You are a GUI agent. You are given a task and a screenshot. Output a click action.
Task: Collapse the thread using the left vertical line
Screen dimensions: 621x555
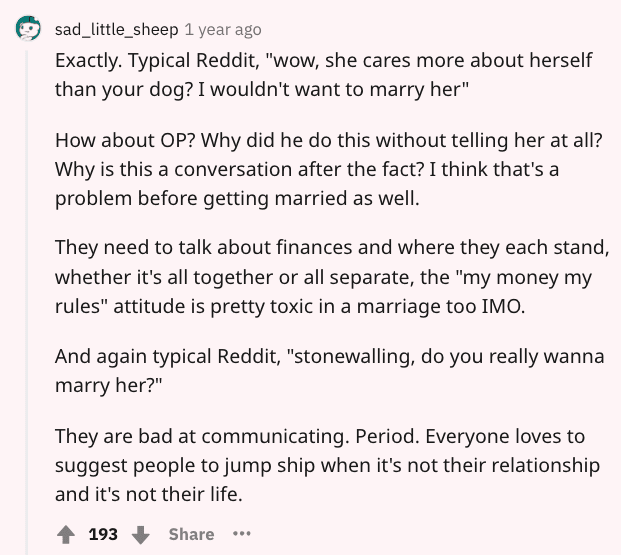point(28,300)
